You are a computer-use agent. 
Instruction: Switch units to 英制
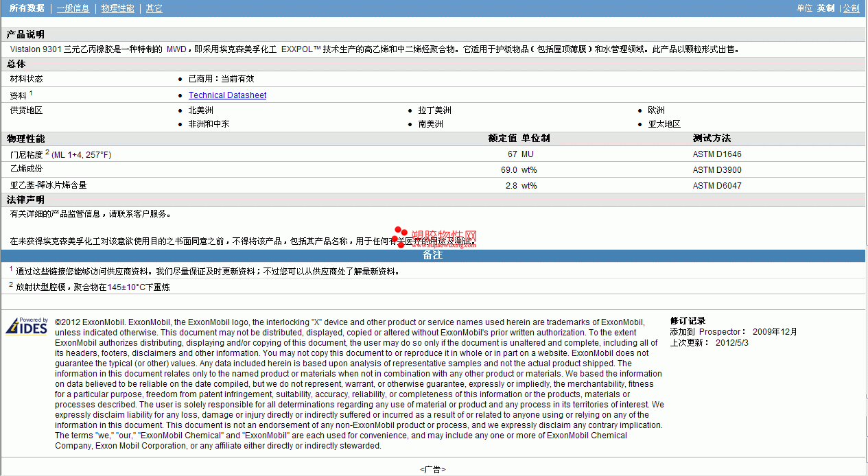pos(825,8)
